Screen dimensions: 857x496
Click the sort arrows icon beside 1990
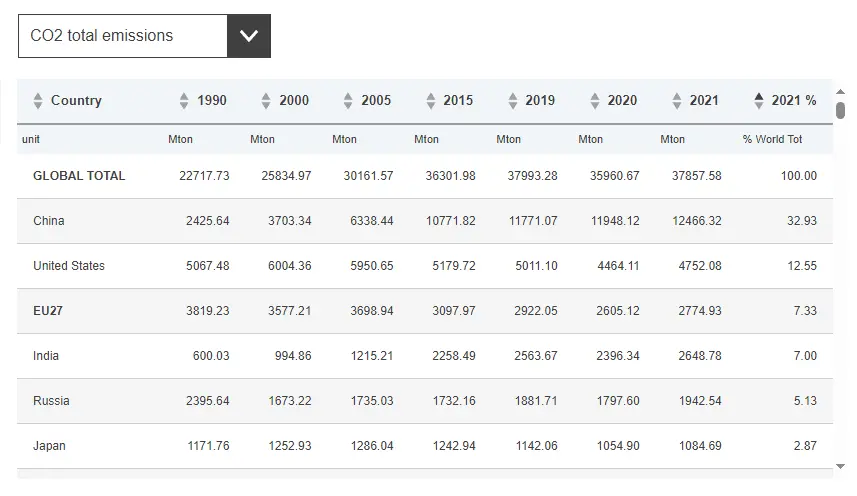tap(184, 101)
